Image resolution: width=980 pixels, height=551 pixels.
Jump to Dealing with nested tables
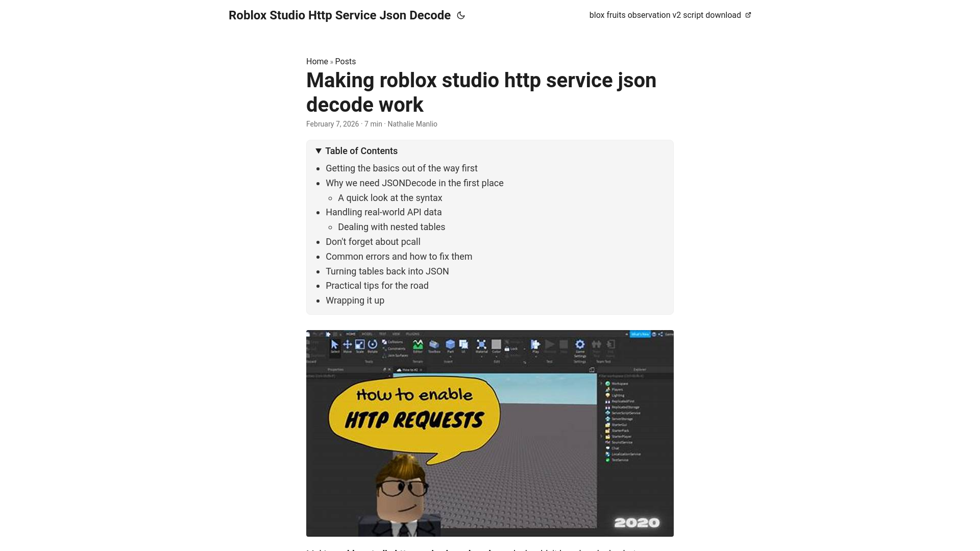coord(391,227)
